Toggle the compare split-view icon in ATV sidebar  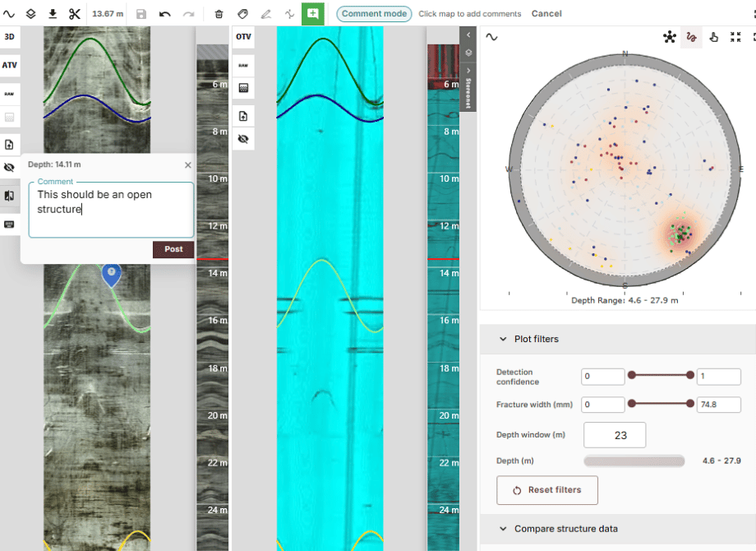10,196
